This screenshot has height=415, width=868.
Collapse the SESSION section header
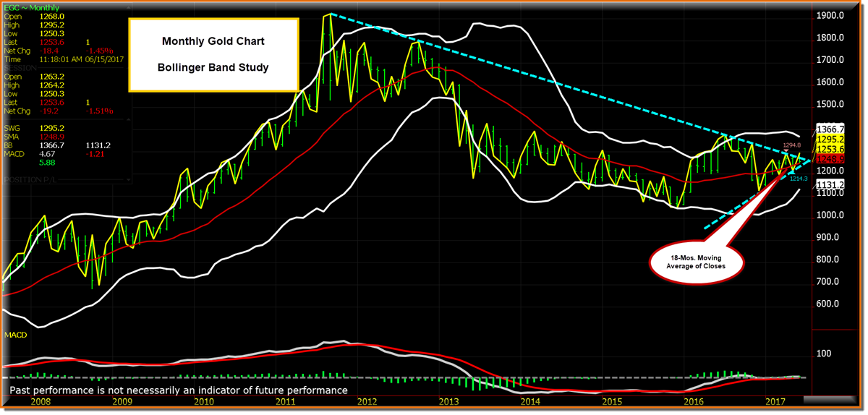point(22,67)
